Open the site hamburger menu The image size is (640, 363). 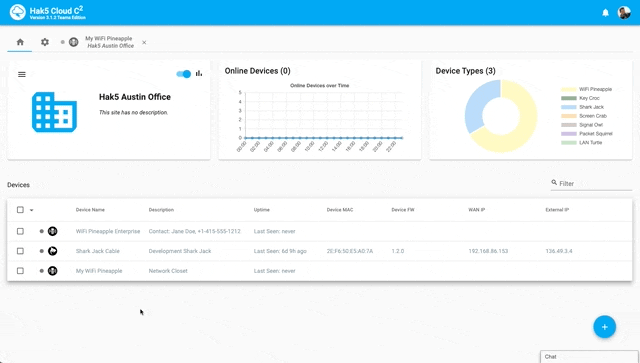click(x=22, y=74)
